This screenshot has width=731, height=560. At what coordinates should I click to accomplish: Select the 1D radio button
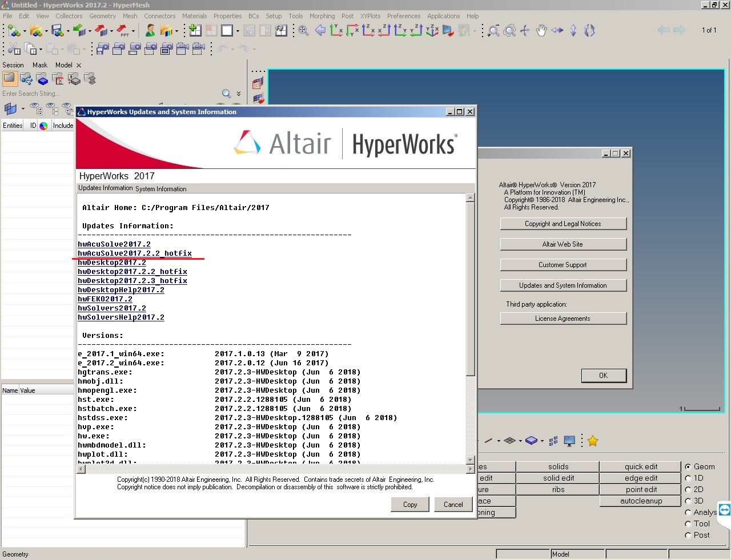click(688, 478)
